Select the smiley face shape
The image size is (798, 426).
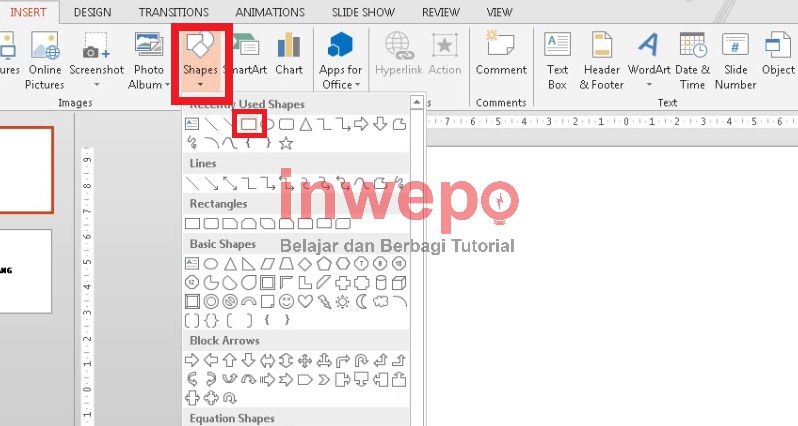[287, 302]
